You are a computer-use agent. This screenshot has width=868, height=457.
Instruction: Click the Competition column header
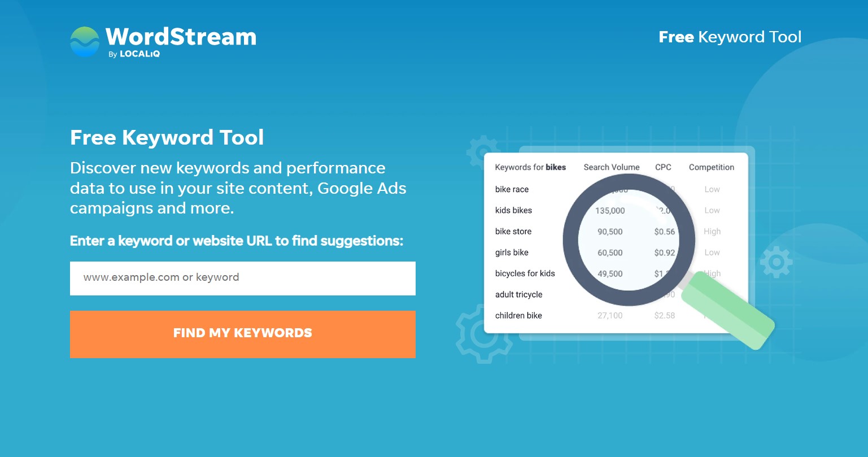(x=712, y=167)
